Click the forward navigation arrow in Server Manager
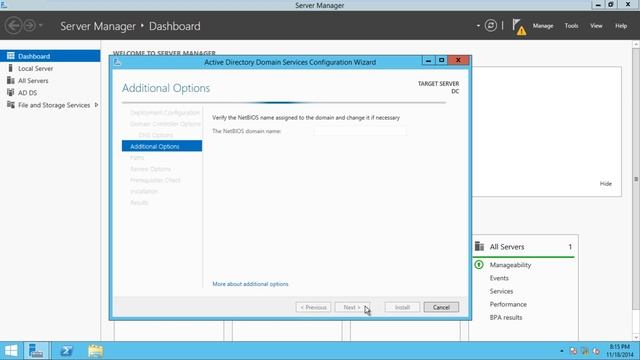Image resolution: width=640 pixels, height=360 pixels. click(x=29, y=25)
